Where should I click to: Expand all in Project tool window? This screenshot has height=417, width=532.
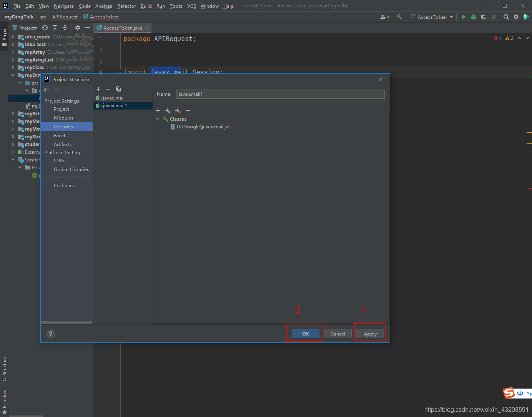pyautogui.click(x=55, y=28)
